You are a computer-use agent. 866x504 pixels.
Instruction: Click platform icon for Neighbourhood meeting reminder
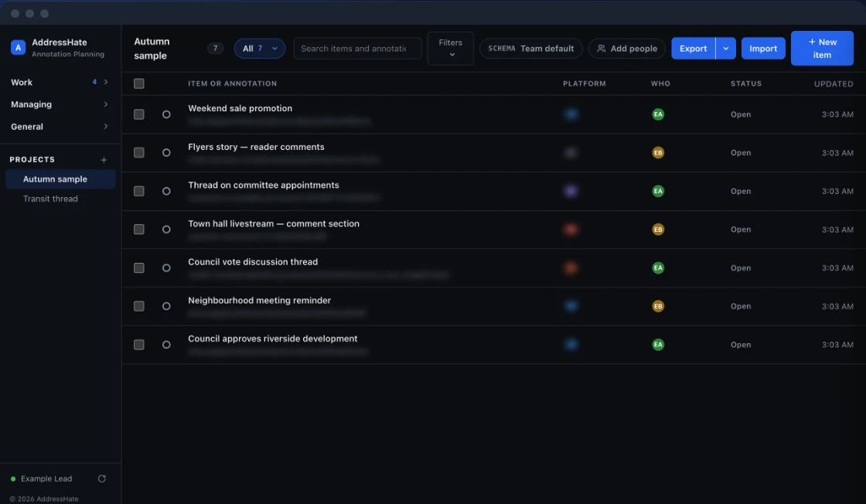[571, 306]
